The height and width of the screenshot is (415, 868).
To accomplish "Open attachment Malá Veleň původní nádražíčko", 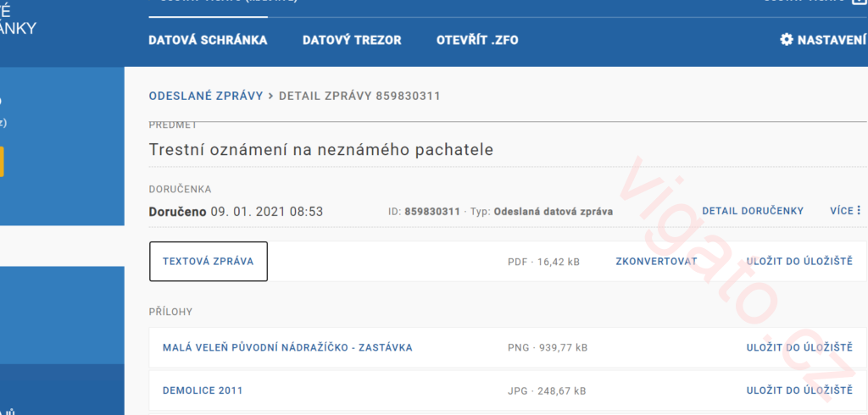I will 287,348.
